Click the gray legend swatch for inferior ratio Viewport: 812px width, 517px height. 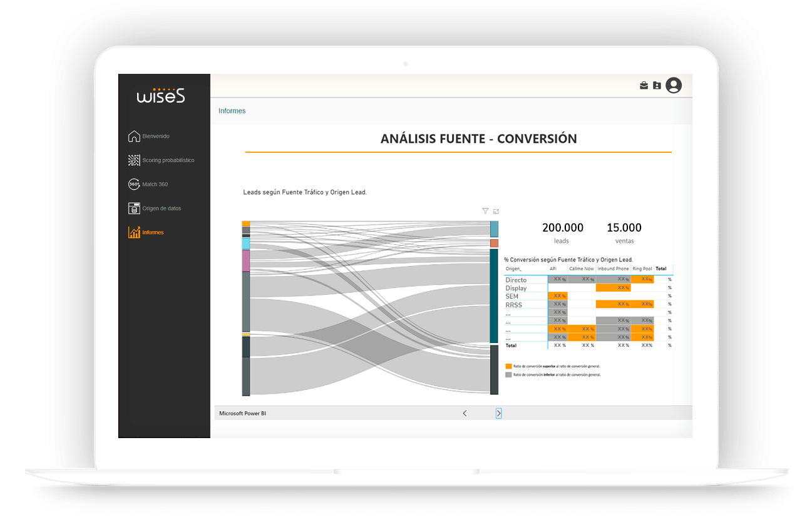coord(508,375)
